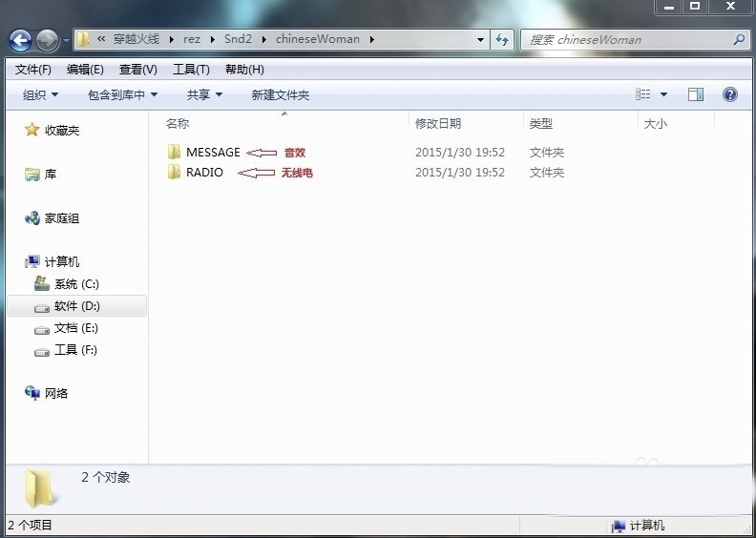Click the RADIO row date 2015/1/30 19:52

[460, 173]
